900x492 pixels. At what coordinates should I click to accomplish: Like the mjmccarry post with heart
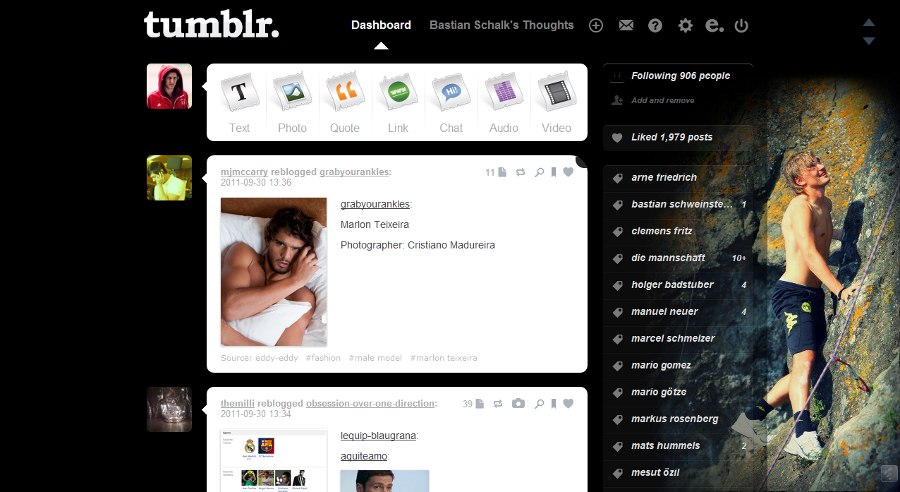point(568,172)
